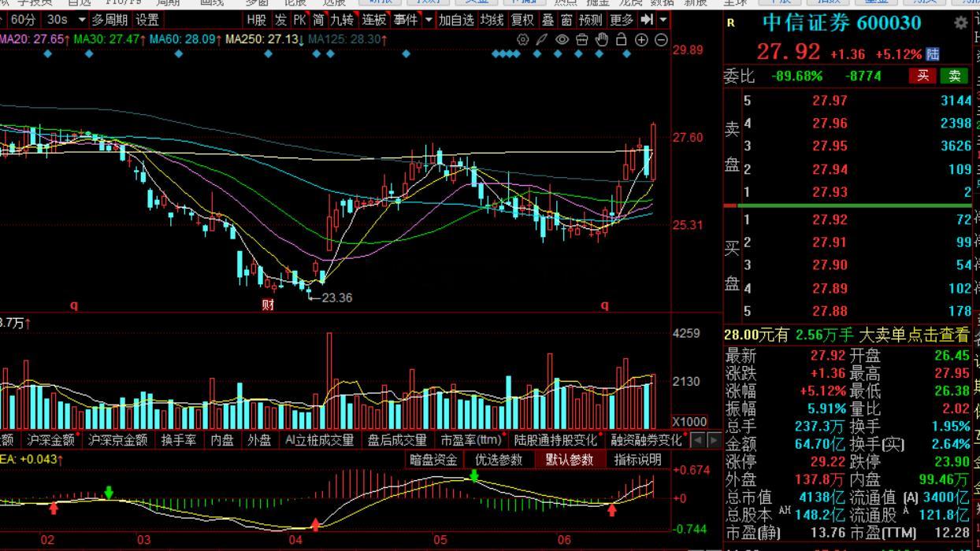Toggle the eye visibility icon on chart
Viewport: 980px width, 551px height.
(562, 39)
